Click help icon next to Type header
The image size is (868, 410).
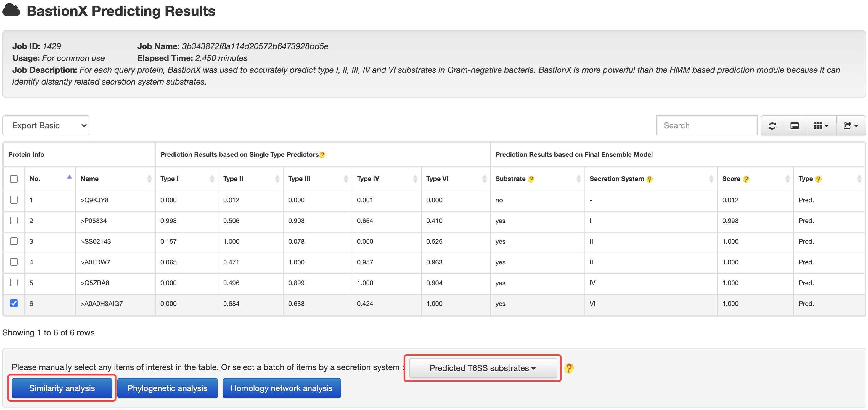tap(818, 179)
